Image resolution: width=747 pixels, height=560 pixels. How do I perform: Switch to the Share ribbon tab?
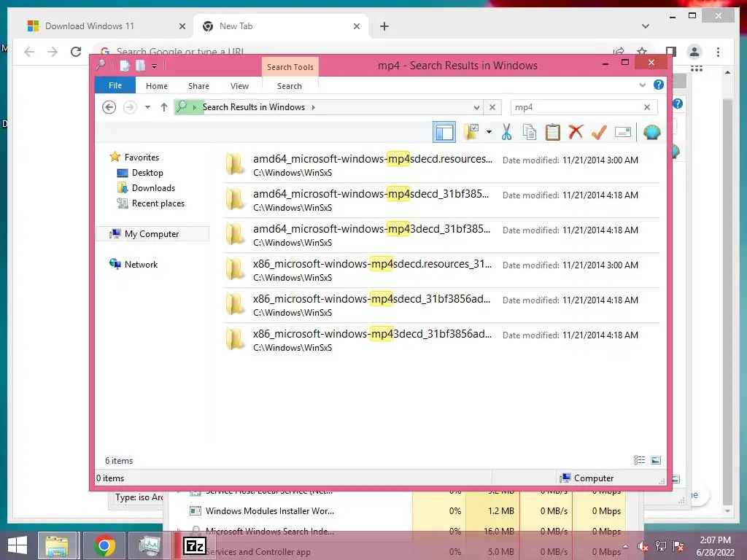[198, 86]
